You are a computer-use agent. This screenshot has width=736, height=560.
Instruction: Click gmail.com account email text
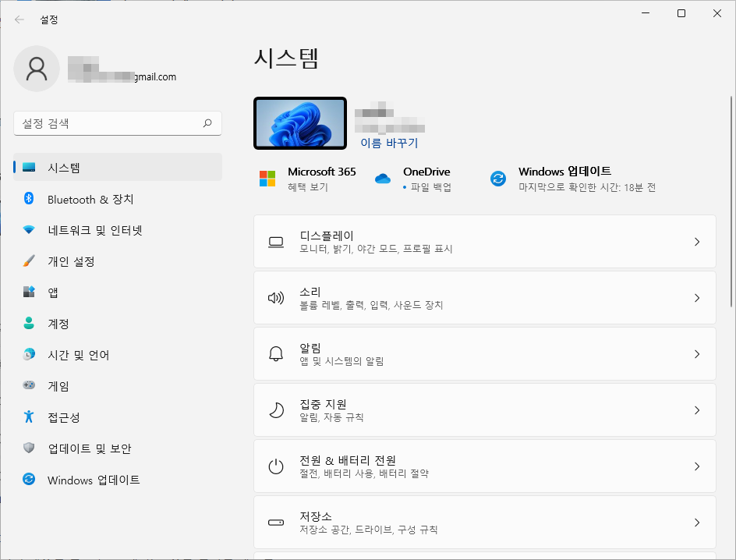click(x=155, y=76)
